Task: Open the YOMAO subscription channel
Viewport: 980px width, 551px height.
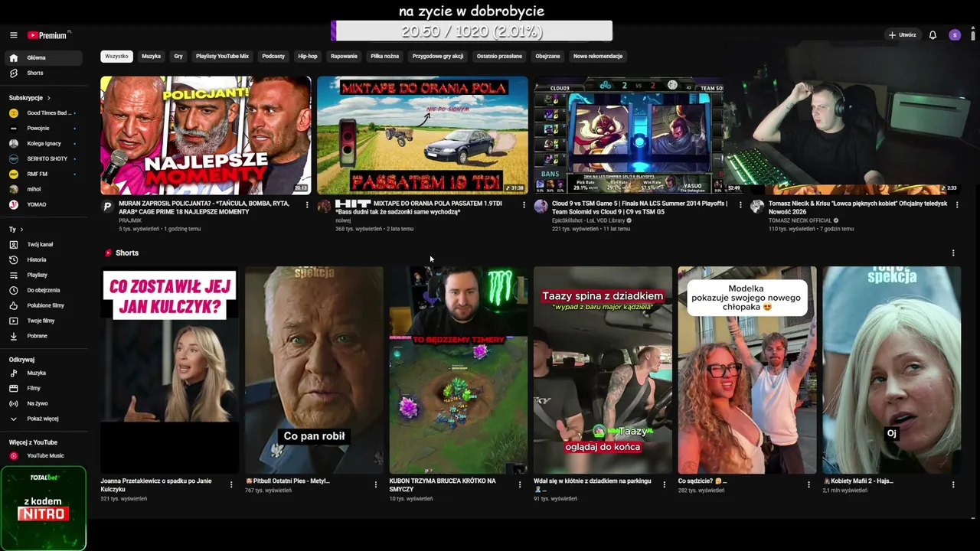Action: tap(43, 204)
